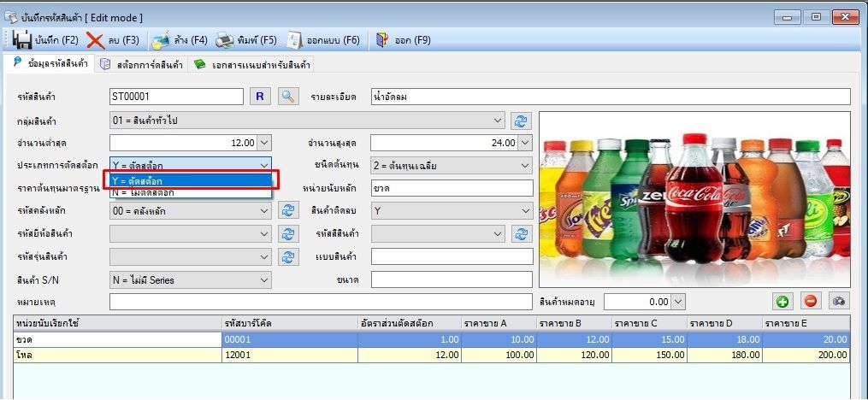
Task: Click the red X delete (F3) icon
Action: click(96, 40)
